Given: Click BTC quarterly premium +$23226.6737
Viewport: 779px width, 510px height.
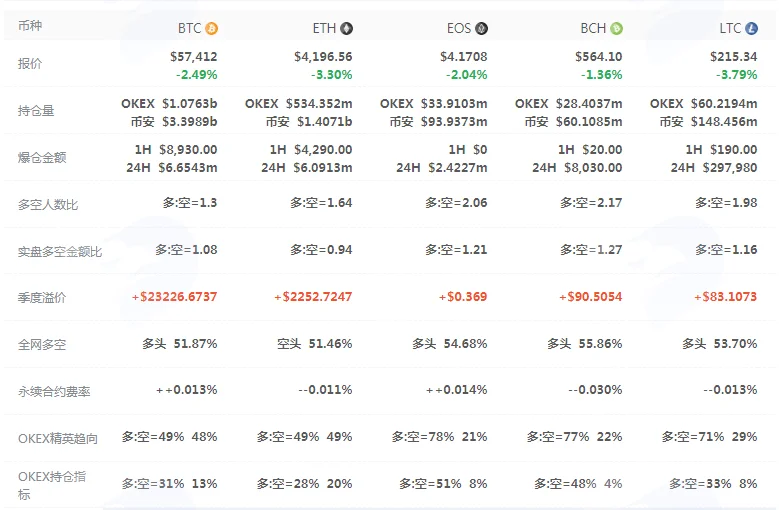Looking at the screenshot, I should [174, 297].
